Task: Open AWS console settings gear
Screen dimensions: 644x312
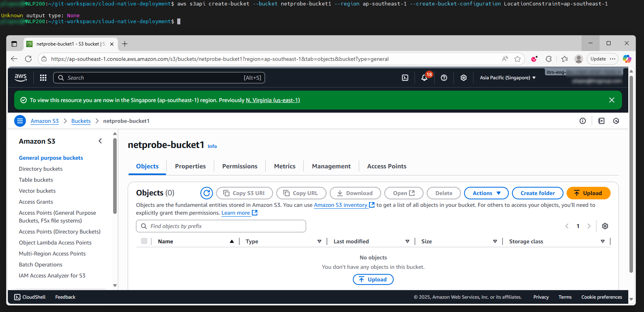Action: (x=464, y=78)
